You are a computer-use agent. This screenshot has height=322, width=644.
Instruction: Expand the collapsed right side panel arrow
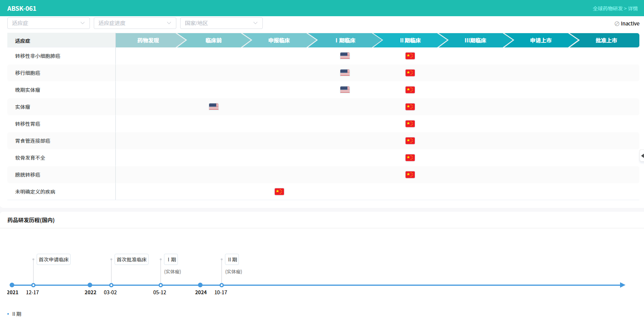click(x=642, y=156)
